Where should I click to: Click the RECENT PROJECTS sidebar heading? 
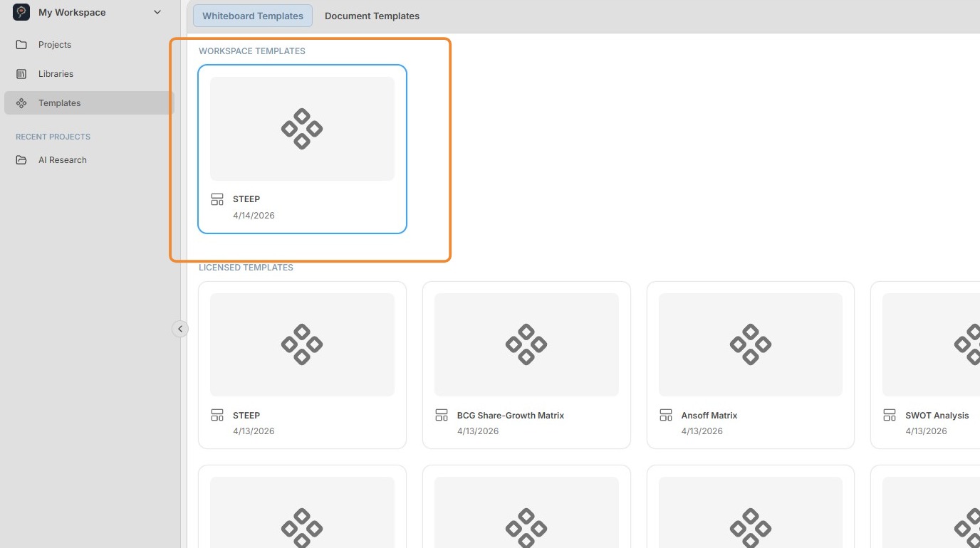tap(53, 137)
